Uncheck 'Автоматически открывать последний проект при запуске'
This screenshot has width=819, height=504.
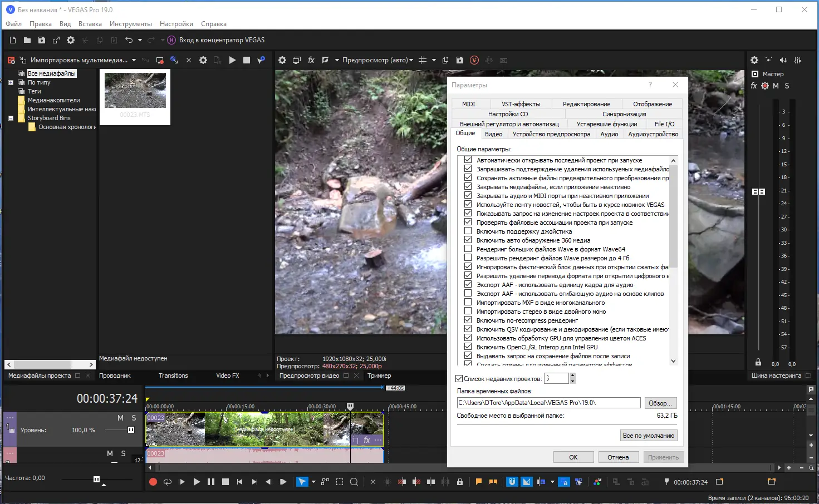tap(468, 160)
